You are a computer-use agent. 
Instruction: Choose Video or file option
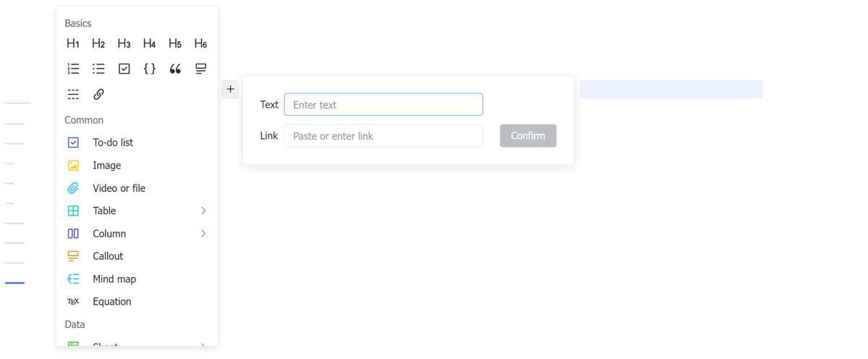(x=119, y=188)
